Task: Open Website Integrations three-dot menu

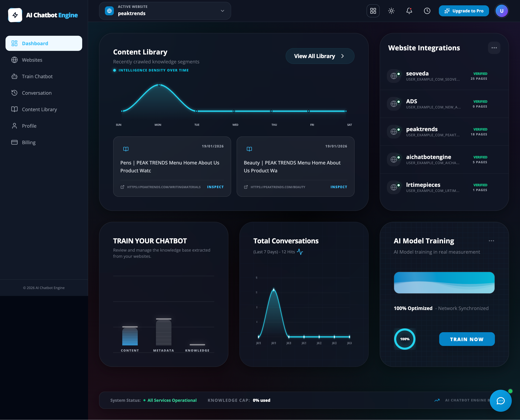Action: click(x=494, y=48)
